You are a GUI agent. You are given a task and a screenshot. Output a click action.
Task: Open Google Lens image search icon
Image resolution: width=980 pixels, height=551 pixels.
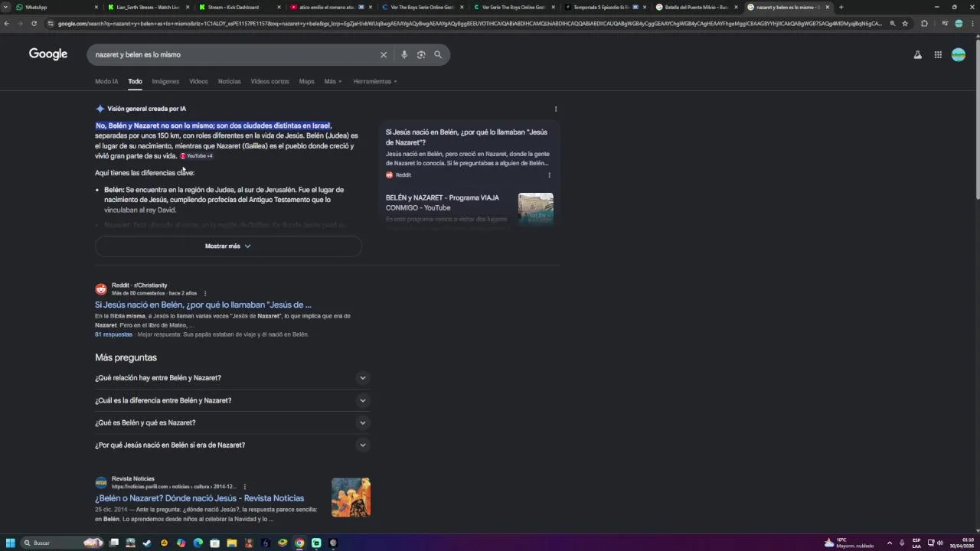(421, 54)
